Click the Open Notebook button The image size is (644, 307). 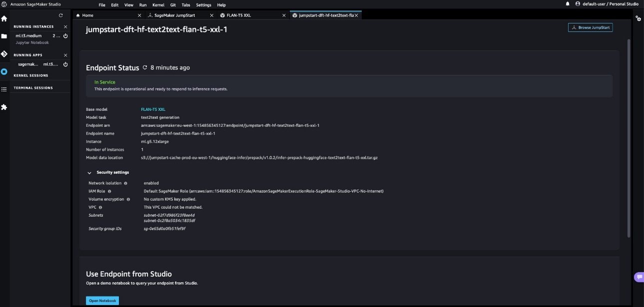pos(102,301)
